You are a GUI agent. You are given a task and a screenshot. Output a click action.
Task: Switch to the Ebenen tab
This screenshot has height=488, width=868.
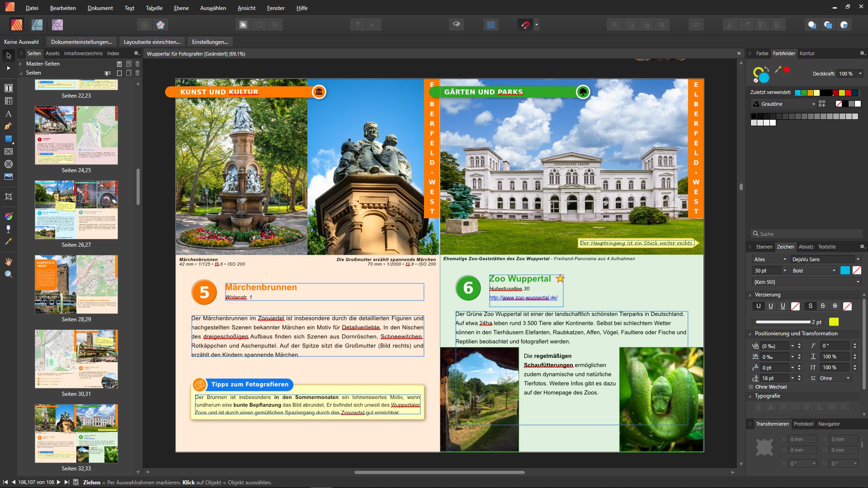tap(764, 247)
